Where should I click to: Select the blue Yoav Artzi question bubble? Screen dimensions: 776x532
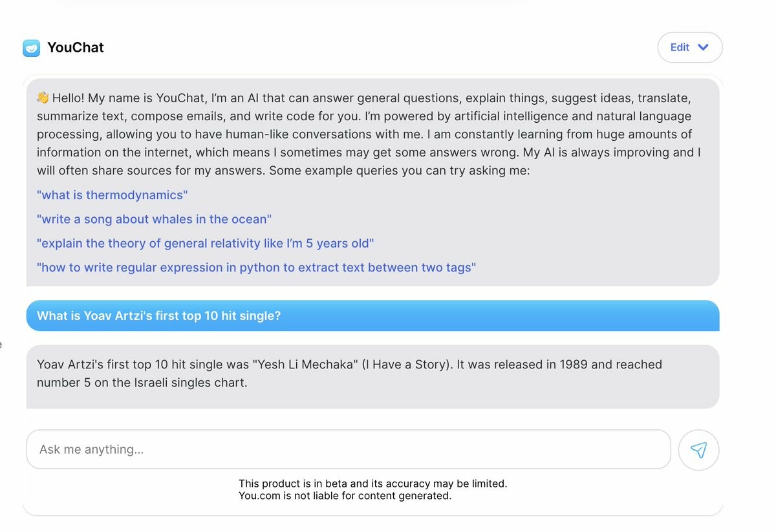click(x=372, y=315)
